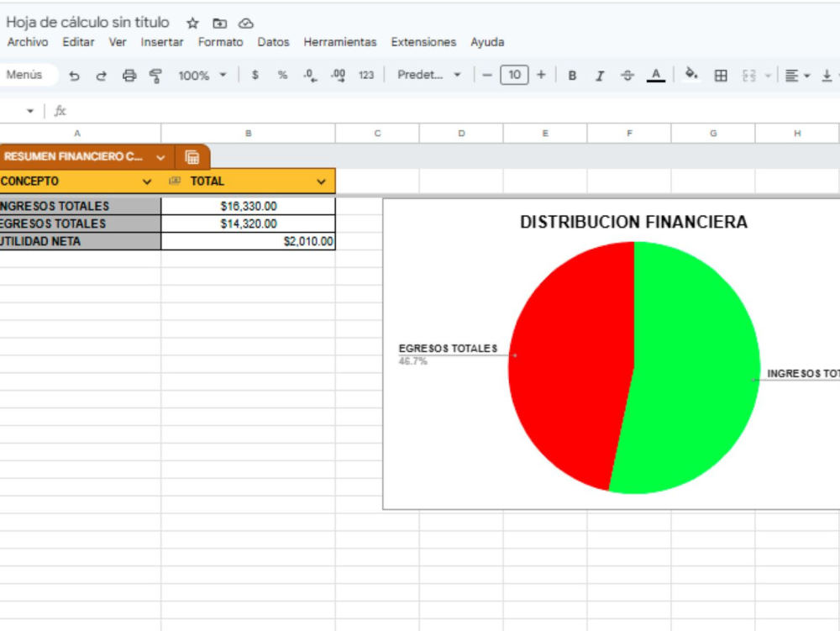Image resolution: width=840 pixels, height=631 pixels.
Task: Click the Menús search box
Action: (x=28, y=75)
